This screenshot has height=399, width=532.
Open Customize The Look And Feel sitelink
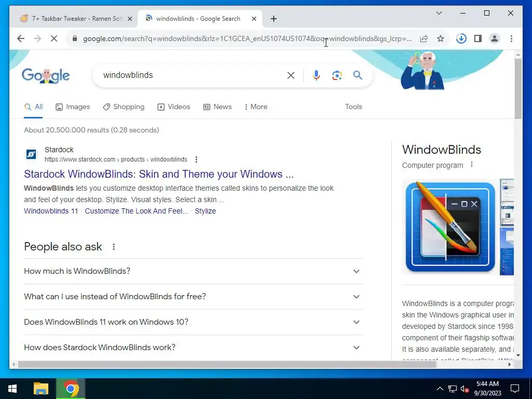[137, 211]
